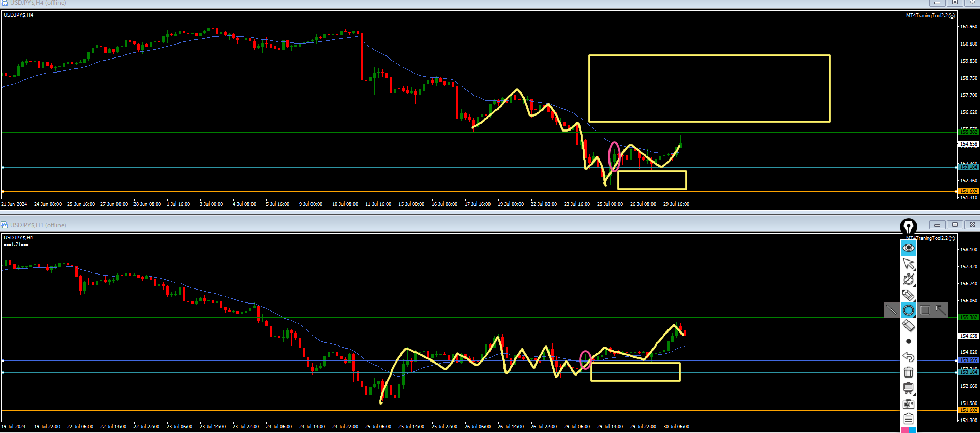Click the clipboard icon in annotation toolbar

[908, 419]
